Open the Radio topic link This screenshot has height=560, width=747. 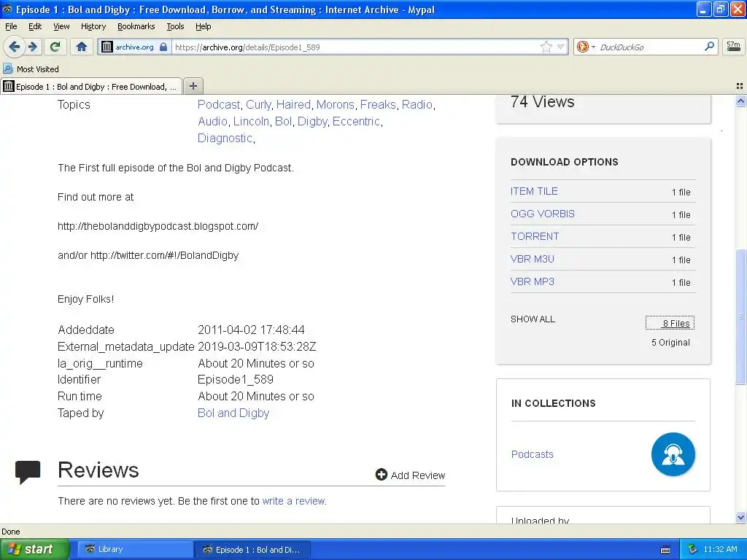coord(417,104)
